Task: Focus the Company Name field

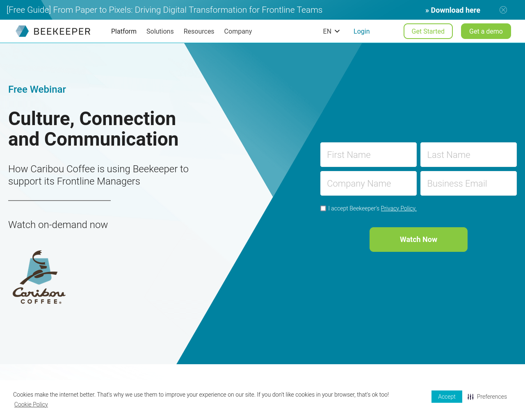Action: [368, 183]
